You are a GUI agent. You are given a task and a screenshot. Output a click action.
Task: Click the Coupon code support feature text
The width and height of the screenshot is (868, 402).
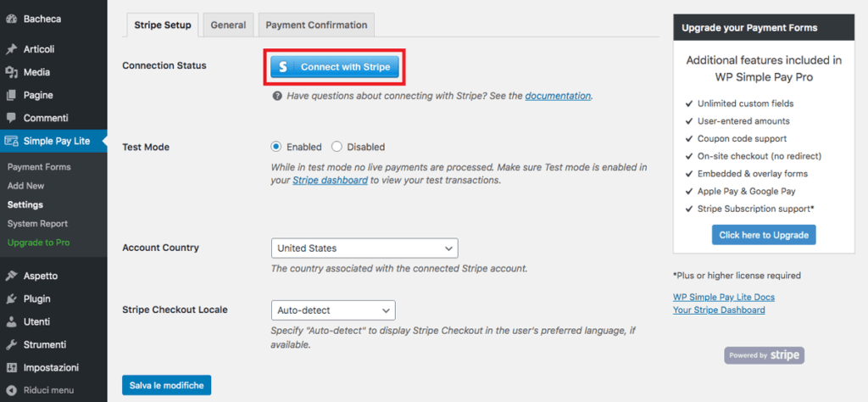[x=743, y=138]
